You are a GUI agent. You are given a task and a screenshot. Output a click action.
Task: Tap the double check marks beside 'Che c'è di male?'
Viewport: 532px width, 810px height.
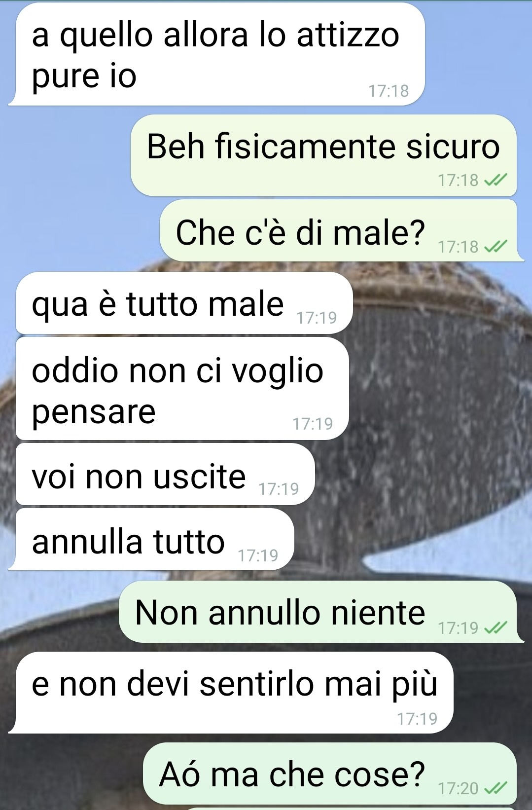(x=496, y=246)
